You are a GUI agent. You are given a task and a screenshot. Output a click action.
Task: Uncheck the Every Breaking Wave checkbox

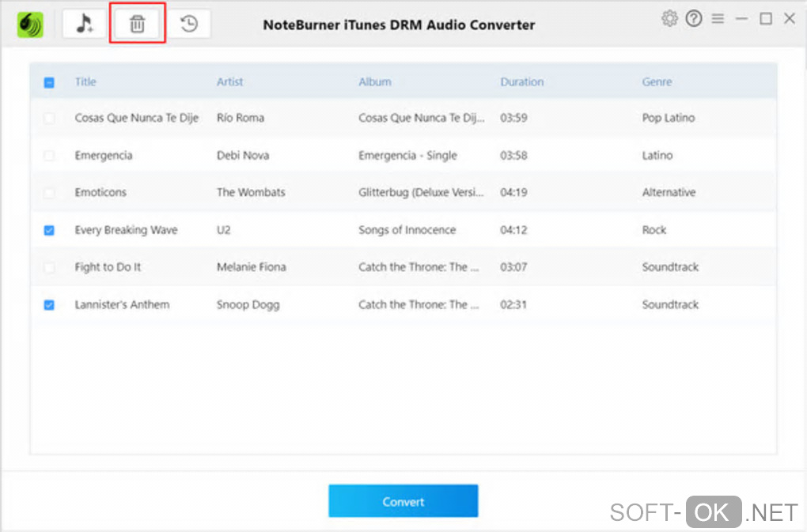(x=49, y=230)
